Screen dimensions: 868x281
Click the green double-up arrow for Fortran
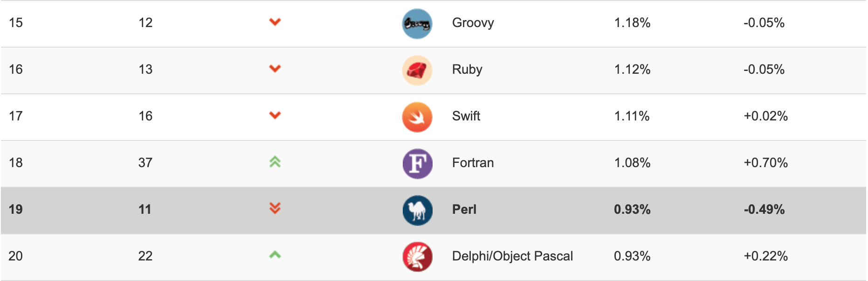(x=275, y=162)
